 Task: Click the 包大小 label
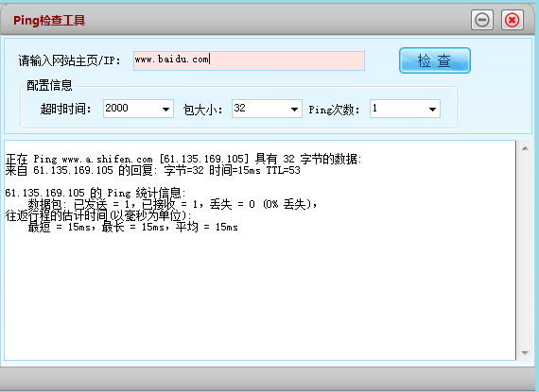click(202, 110)
